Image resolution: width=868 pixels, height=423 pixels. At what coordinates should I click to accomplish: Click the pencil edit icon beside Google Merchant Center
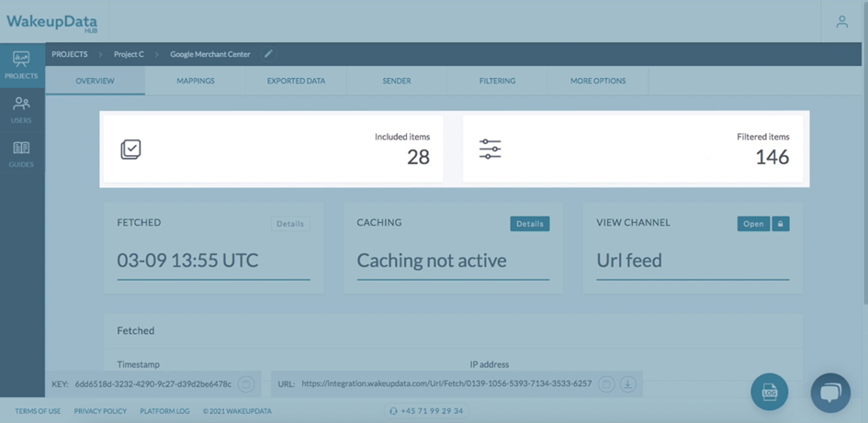pyautogui.click(x=268, y=54)
